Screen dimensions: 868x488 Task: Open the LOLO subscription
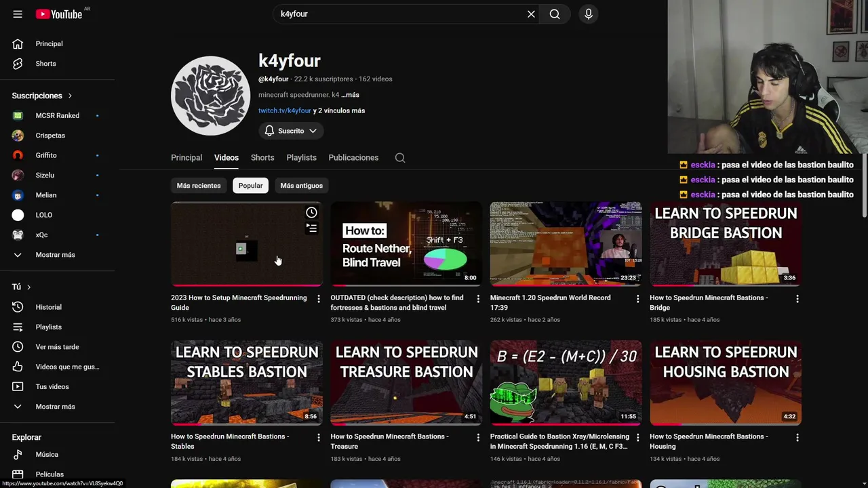click(58, 215)
